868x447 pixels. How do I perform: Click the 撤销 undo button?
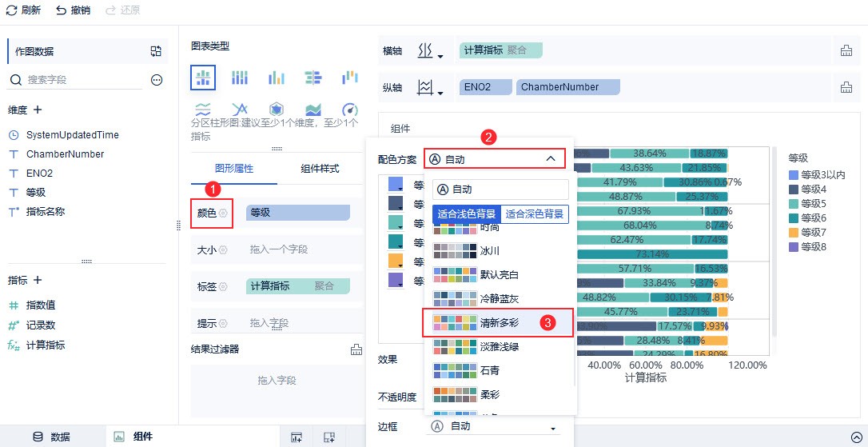click(x=73, y=10)
